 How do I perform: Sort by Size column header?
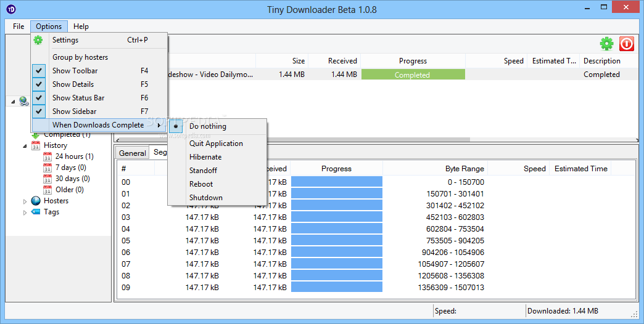tap(282, 61)
